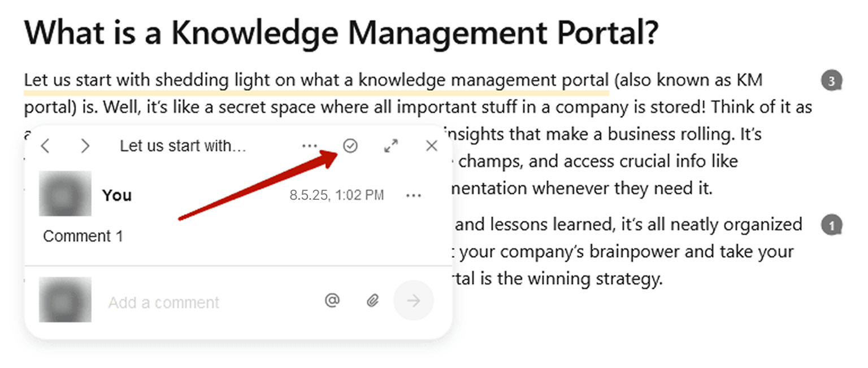Click the paperclip attach file icon
This screenshot has height=368, width=868.
pyautogui.click(x=372, y=301)
